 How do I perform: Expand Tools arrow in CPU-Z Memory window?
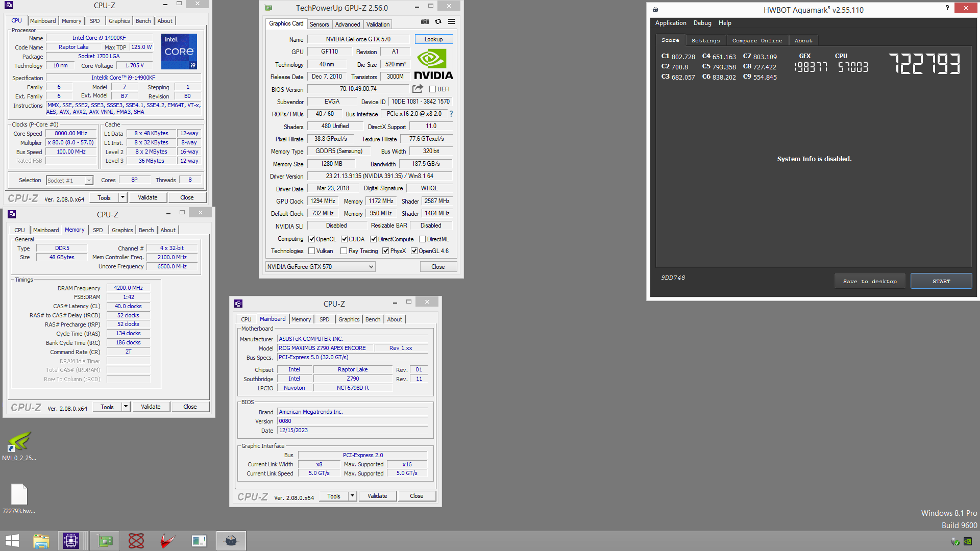126,407
